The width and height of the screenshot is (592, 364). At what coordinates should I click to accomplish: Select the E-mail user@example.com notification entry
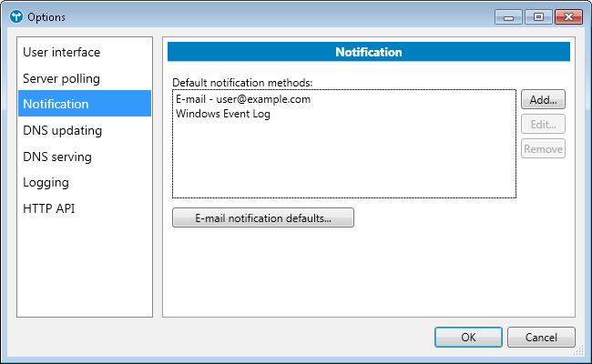[243, 99]
